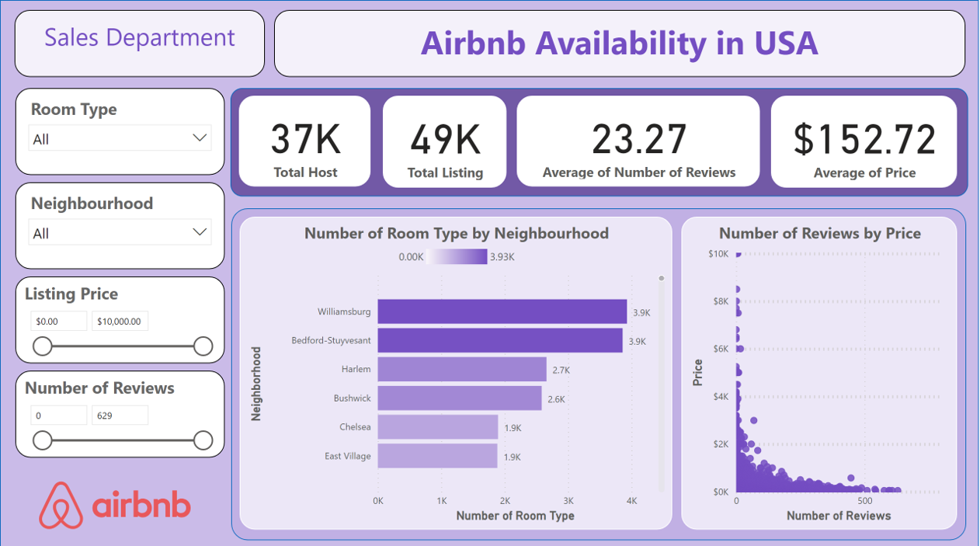
Task: Click the Number of Reviews minimum input
Action: 59,416
